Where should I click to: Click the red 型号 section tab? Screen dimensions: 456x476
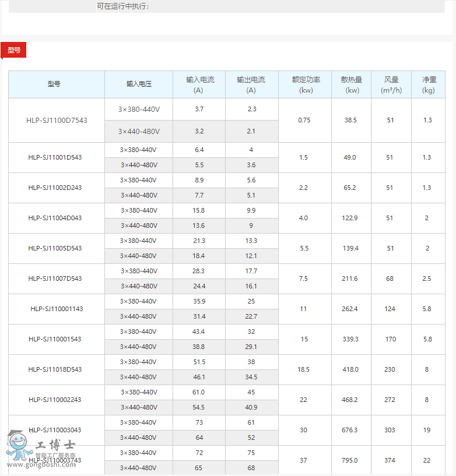coord(13,50)
